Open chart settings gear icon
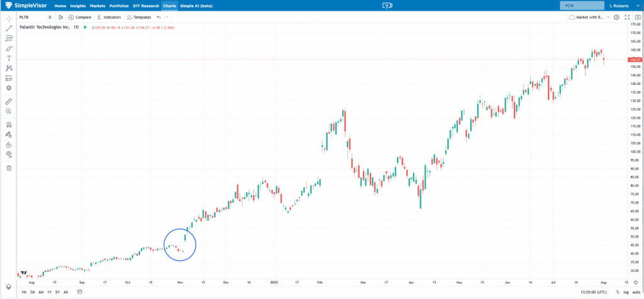Screen dimensions: 644x299 click(x=616, y=17)
